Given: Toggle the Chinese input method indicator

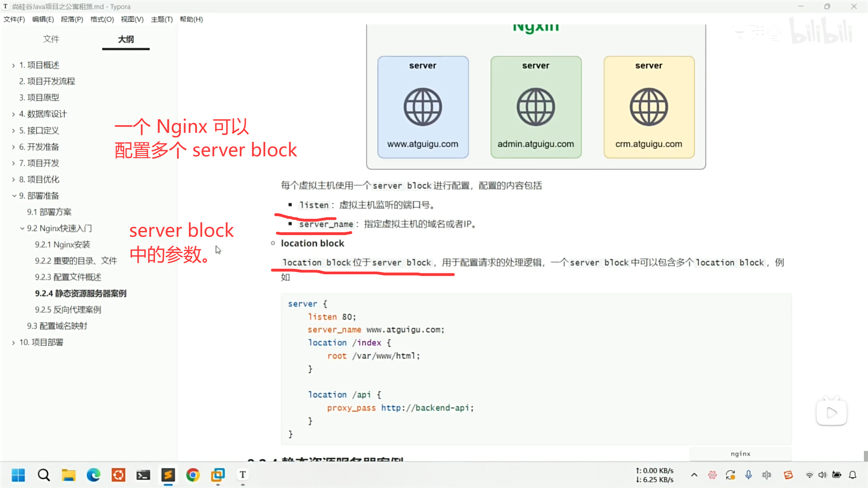Looking at the screenshot, I should point(767,475).
